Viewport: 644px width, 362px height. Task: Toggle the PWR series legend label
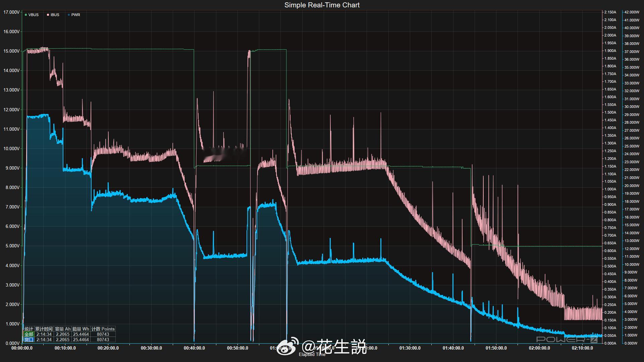pos(76,15)
